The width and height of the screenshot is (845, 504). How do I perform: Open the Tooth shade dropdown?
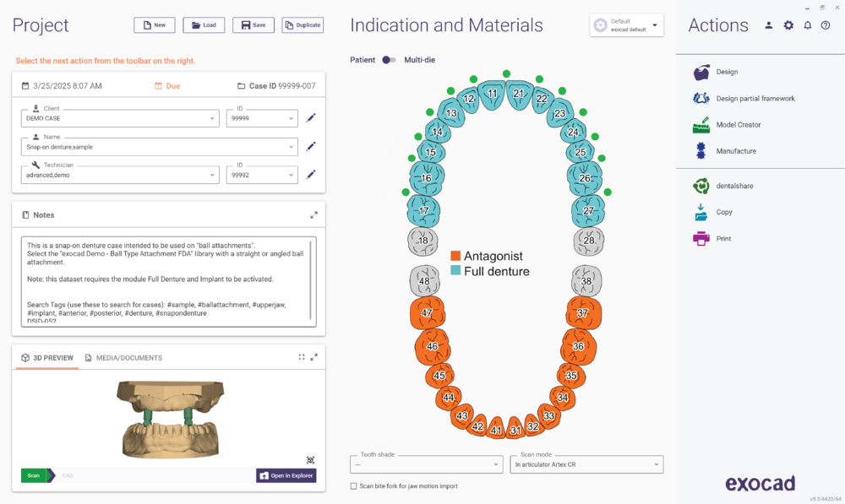pos(426,464)
